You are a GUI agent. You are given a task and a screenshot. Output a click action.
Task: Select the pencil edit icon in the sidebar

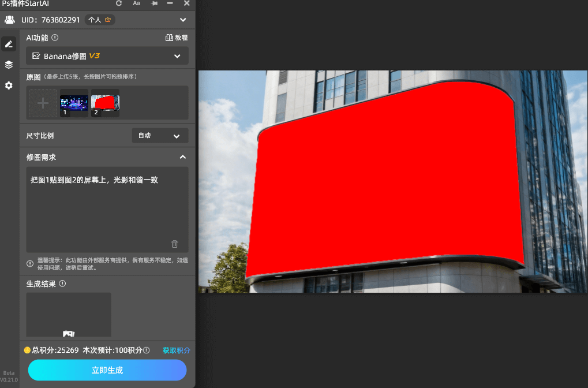click(x=9, y=44)
